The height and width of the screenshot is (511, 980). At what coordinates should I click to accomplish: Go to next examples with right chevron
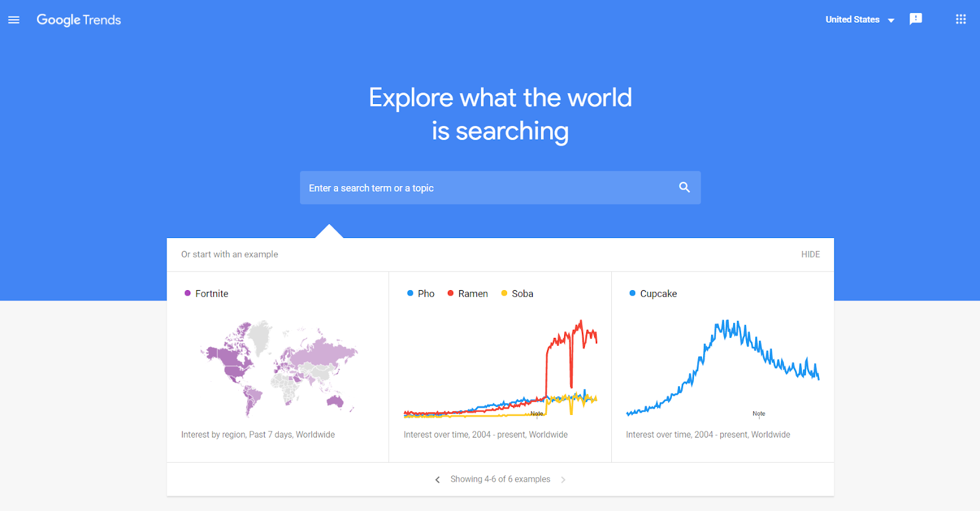click(x=563, y=479)
